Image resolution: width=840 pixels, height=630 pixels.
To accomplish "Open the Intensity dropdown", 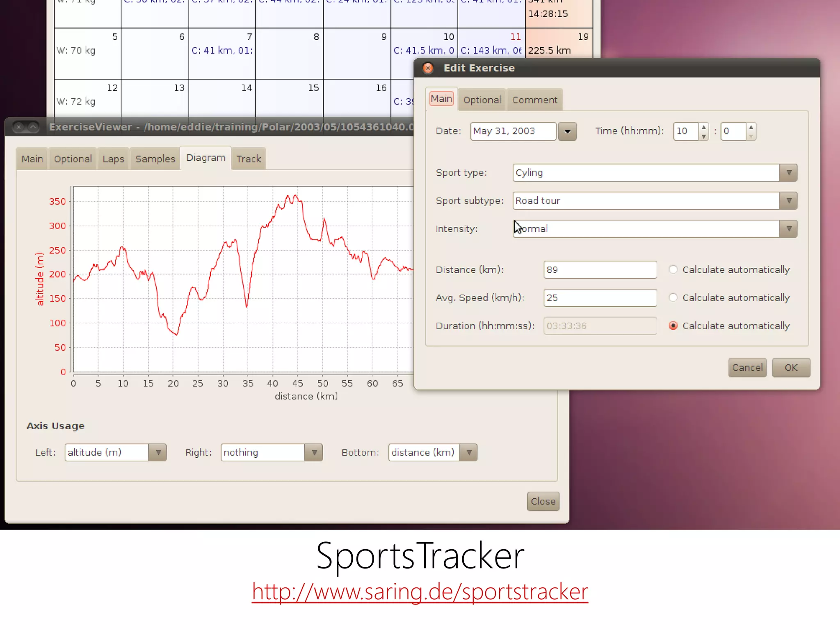I will point(788,229).
